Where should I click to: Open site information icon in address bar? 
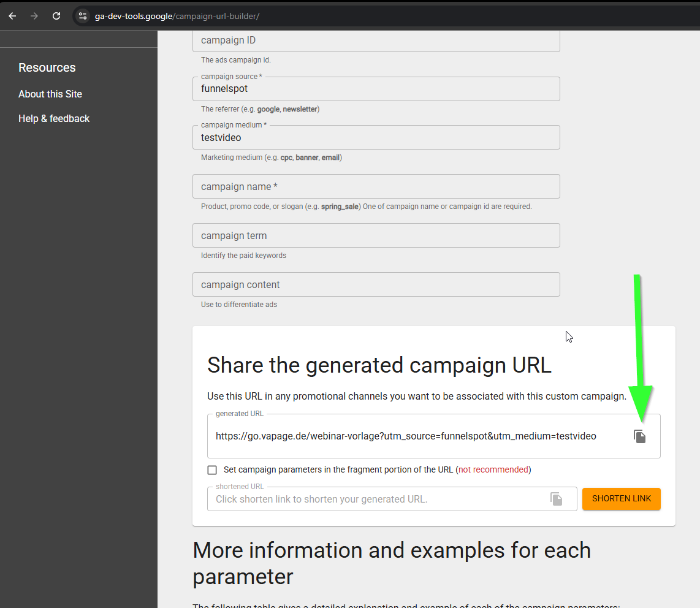pyautogui.click(x=83, y=16)
